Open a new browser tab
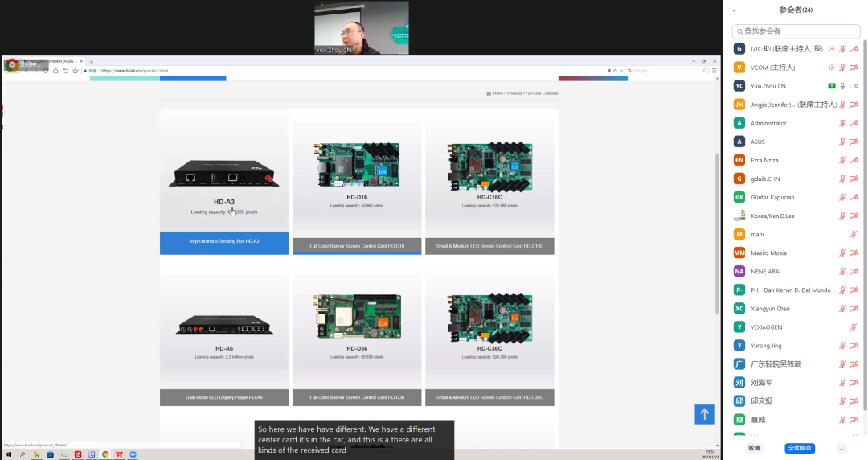The image size is (868, 460). coord(92,61)
